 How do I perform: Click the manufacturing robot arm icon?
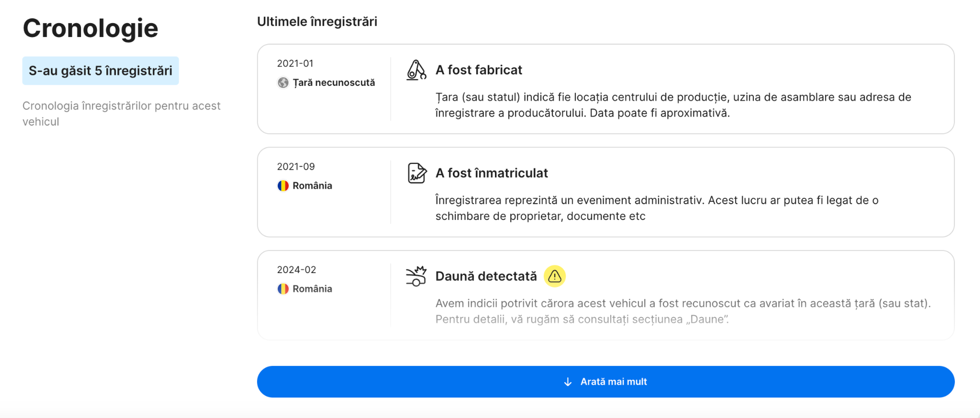coord(416,70)
